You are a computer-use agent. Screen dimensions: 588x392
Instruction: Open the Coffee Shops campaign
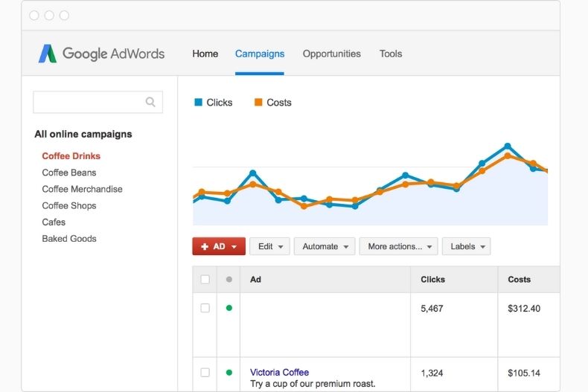69,205
